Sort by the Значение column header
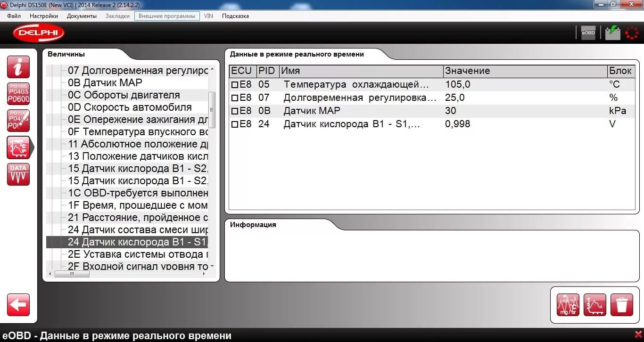The width and height of the screenshot is (644, 342). (525, 71)
